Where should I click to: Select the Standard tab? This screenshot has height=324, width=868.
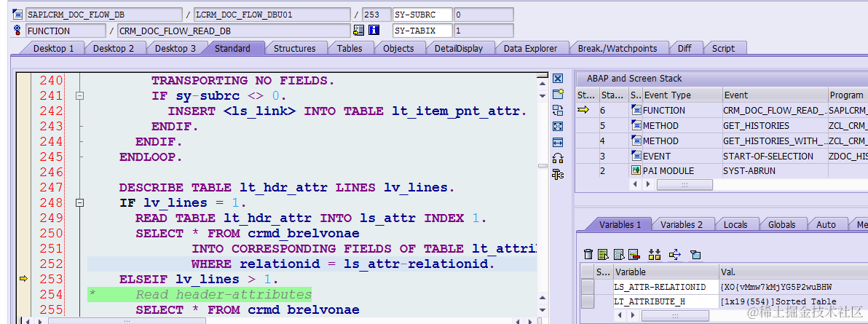point(232,48)
